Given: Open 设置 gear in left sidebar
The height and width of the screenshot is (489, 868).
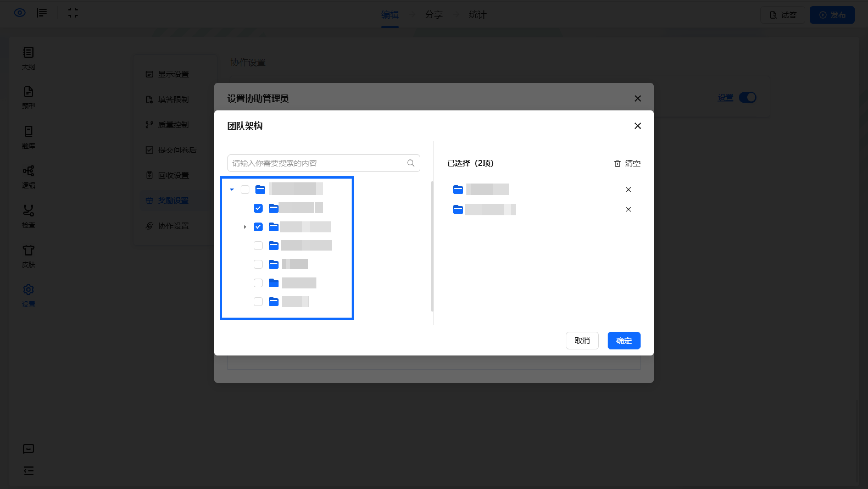Looking at the screenshot, I should (28, 296).
